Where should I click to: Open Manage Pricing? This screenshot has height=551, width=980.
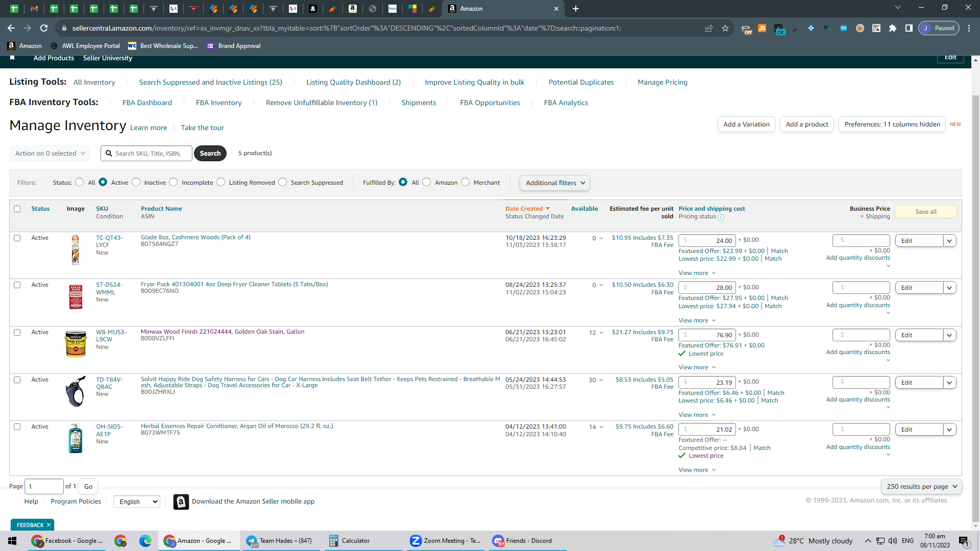point(663,82)
